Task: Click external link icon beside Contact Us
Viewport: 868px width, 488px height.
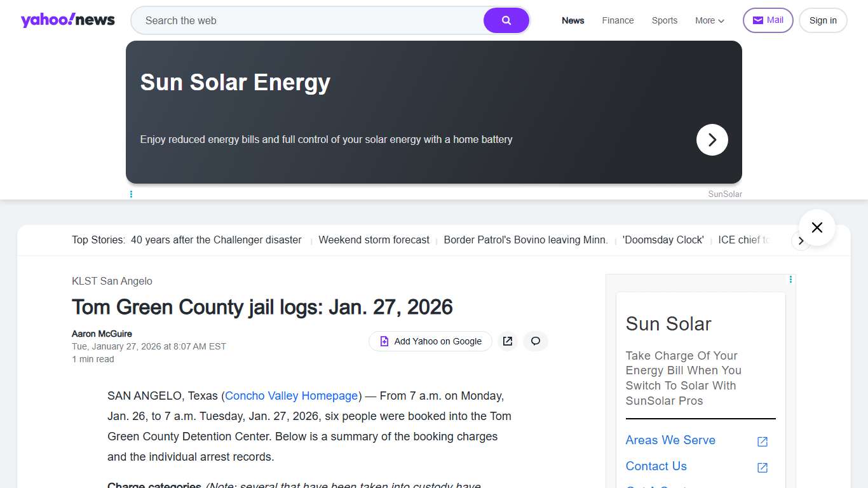Action: click(x=763, y=468)
